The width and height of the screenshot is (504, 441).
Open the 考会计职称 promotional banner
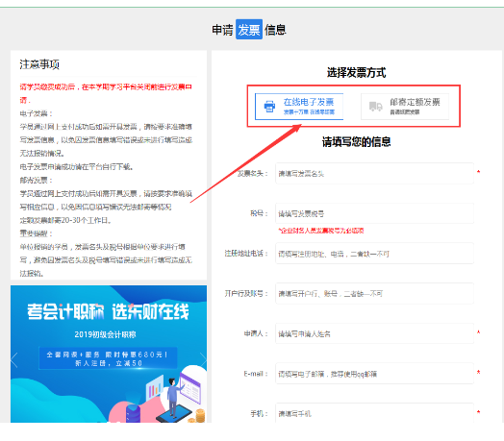point(109,354)
